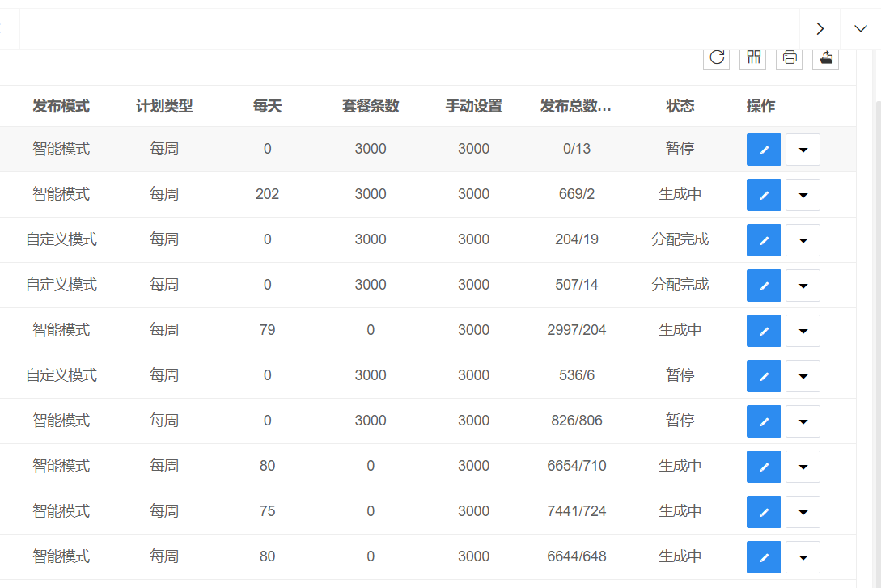Click the 手动设置 column header
This screenshot has width=881, height=588.
pyautogui.click(x=473, y=106)
